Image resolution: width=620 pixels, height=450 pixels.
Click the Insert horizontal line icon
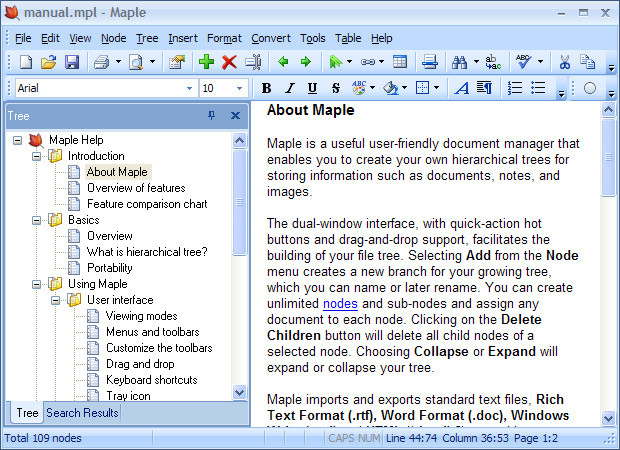pos(430,62)
